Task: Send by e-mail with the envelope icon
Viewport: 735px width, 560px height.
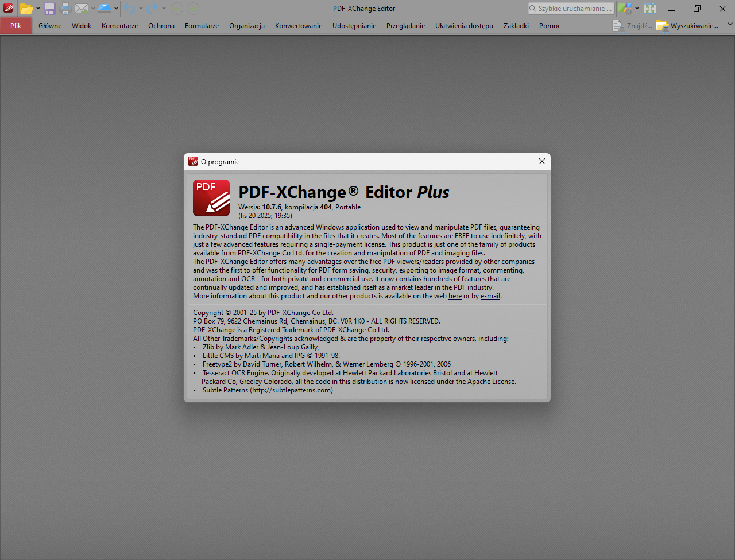Action: (82, 9)
